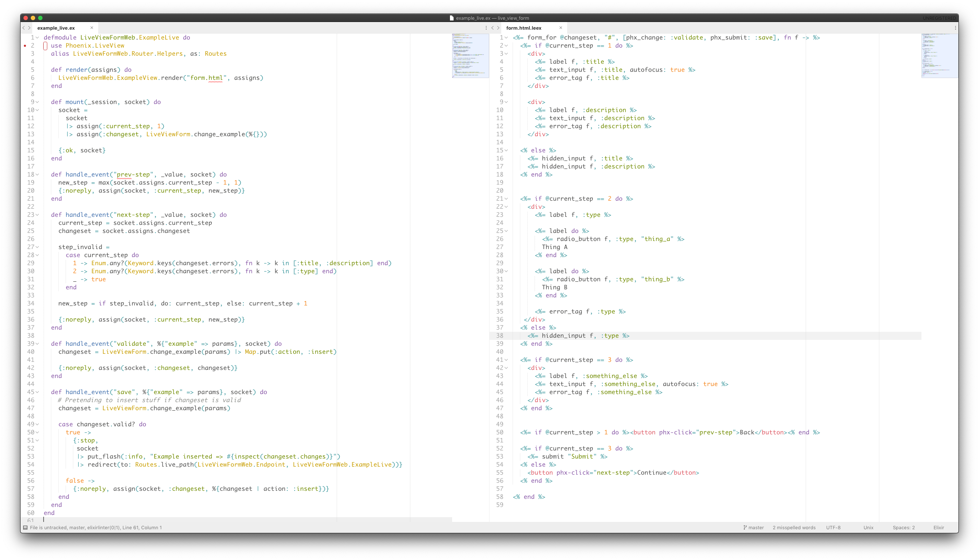Click the minimap thumbnail of form.html.leex
The width and height of the screenshot is (979, 560).
[x=940, y=56]
